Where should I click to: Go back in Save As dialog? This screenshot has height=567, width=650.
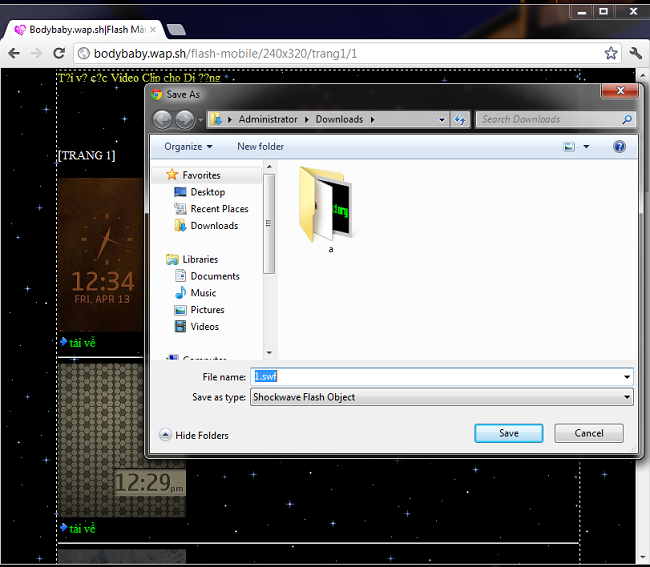pos(162,120)
